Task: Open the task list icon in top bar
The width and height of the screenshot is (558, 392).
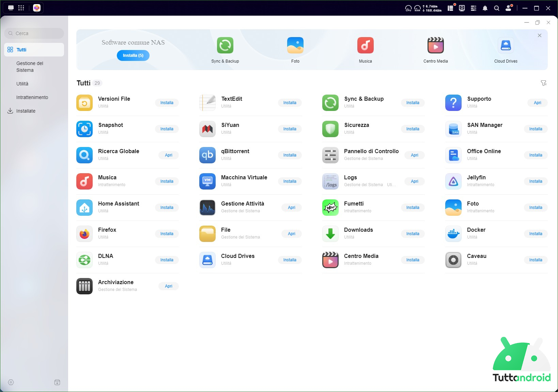Action: click(474, 8)
